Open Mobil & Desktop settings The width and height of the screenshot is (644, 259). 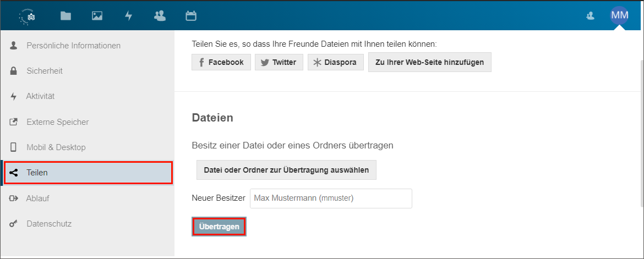click(x=56, y=147)
